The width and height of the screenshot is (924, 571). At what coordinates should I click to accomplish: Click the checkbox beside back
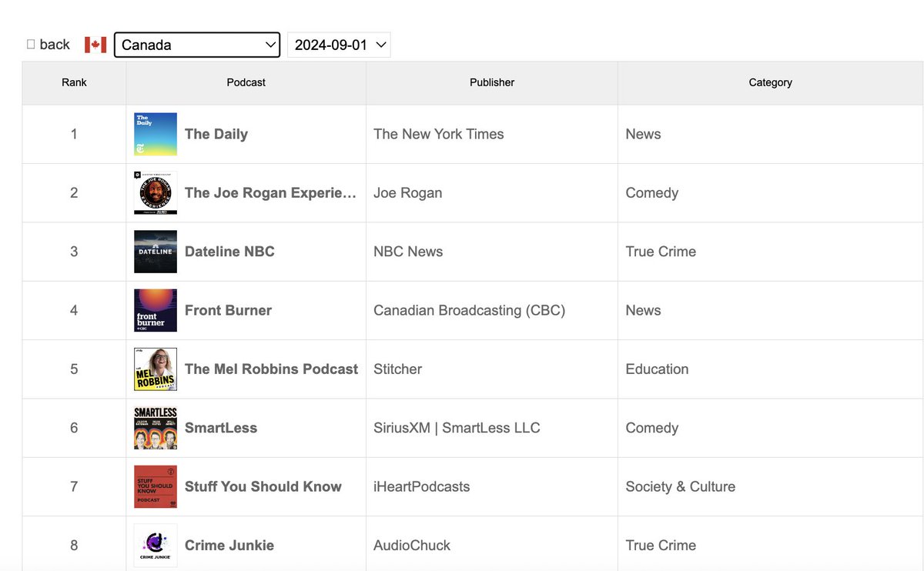point(29,44)
